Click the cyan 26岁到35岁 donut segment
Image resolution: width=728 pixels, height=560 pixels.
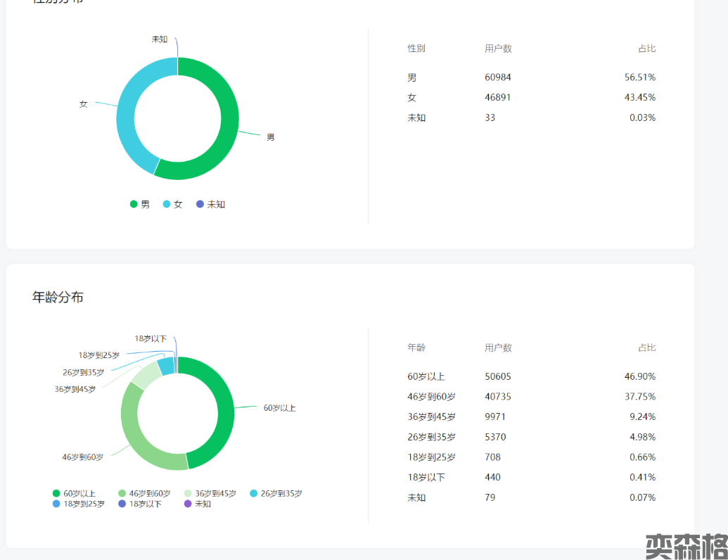click(x=166, y=366)
